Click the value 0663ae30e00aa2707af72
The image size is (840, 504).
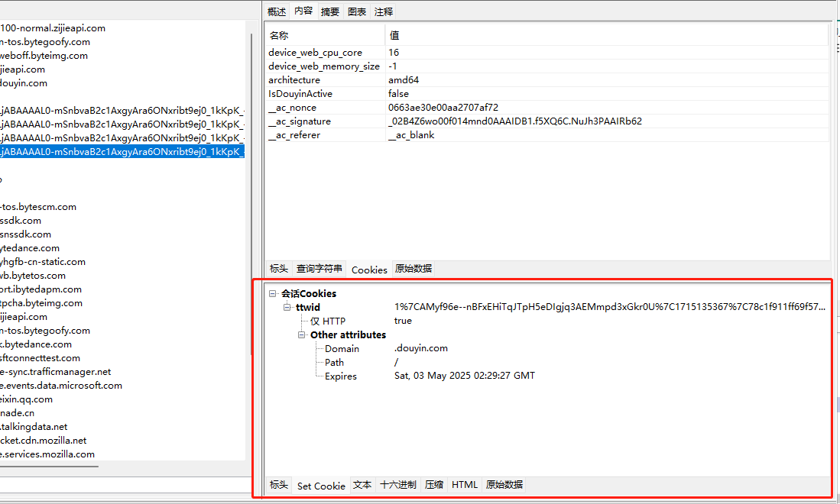pos(443,108)
